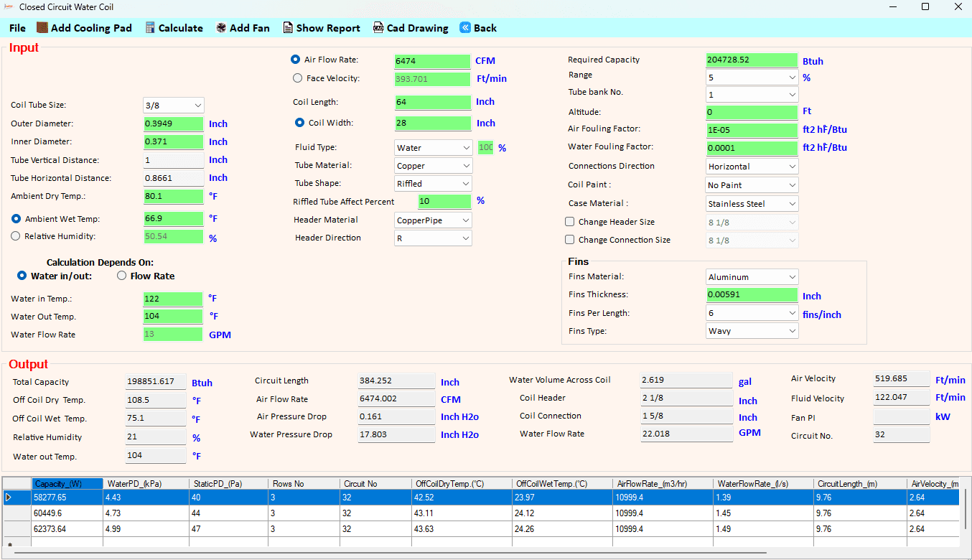Select the Relative Humidity radio button
Viewport: 972px width, 560px height.
16,236
